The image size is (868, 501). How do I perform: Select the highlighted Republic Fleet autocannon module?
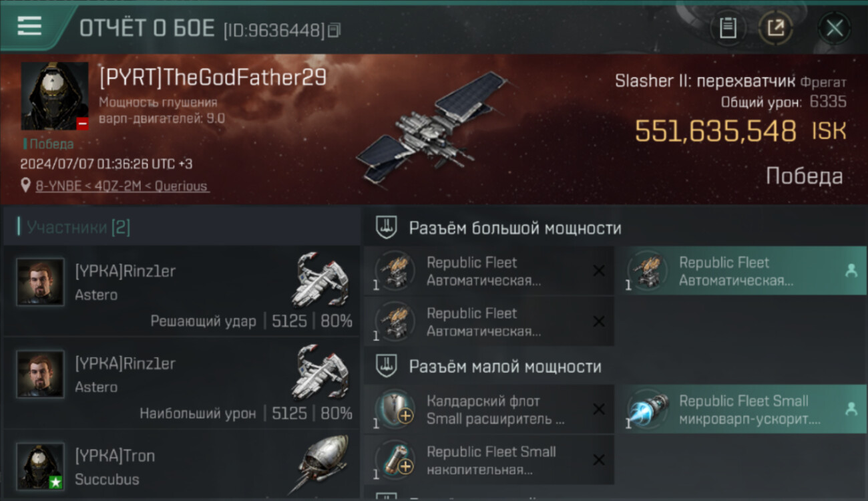(746, 271)
